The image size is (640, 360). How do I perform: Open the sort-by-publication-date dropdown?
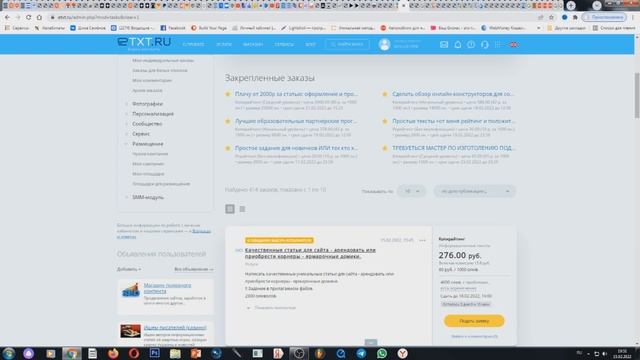click(x=474, y=191)
